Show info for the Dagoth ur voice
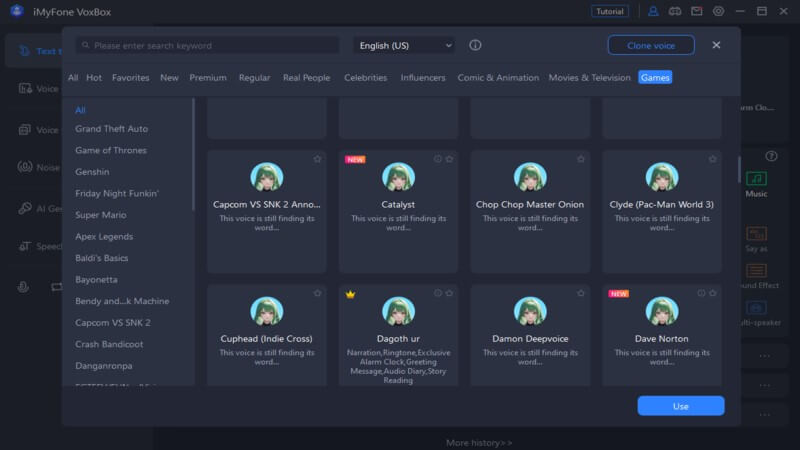The height and width of the screenshot is (450, 800). 438,293
